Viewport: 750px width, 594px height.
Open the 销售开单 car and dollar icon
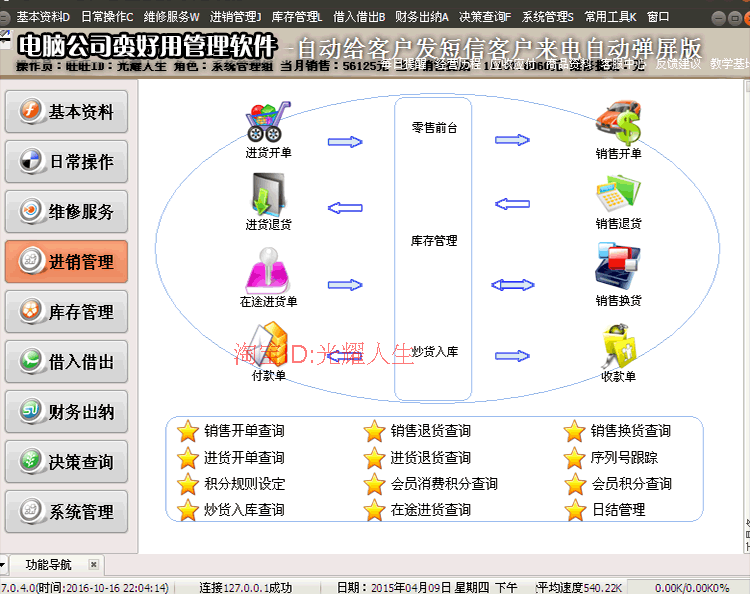point(618,122)
